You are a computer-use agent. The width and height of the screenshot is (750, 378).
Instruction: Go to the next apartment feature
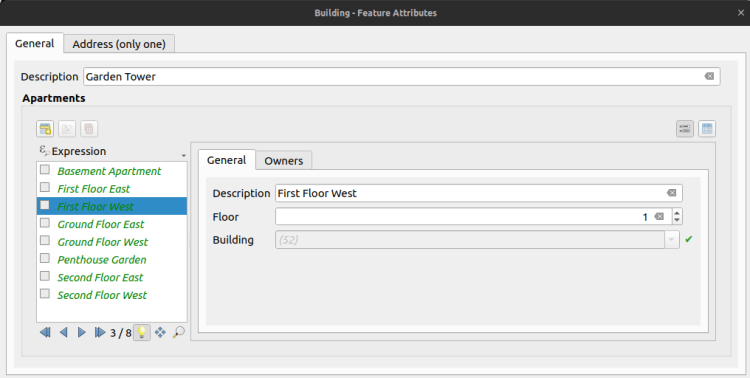click(81, 332)
